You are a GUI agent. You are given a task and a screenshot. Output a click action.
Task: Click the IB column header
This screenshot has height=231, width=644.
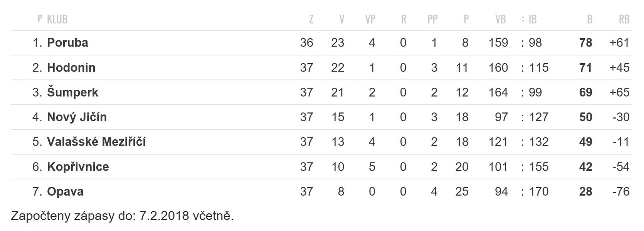coord(533,19)
